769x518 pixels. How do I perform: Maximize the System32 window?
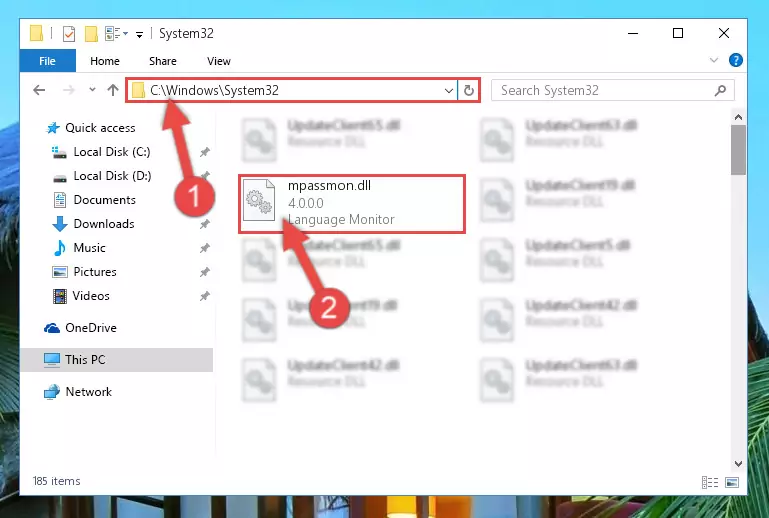click(x=678, y=33)
